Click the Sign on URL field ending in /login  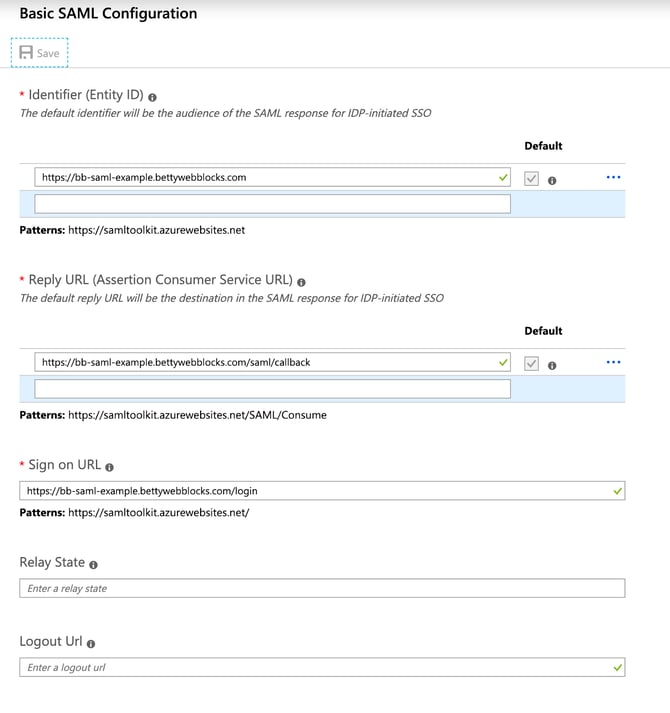[310, 491]
